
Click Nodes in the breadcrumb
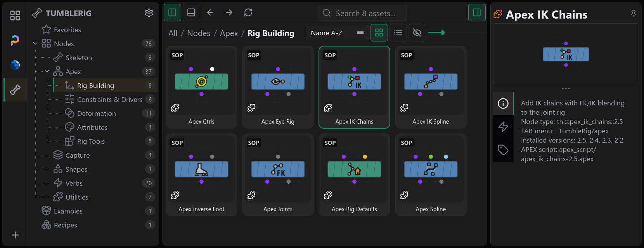[x=199, y=33]
